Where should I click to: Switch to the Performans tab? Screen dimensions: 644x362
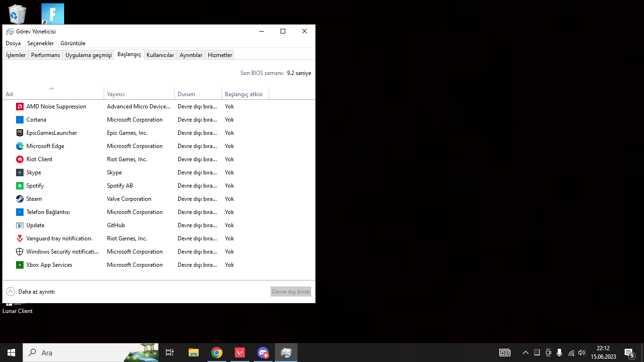[x=46, y=55]
